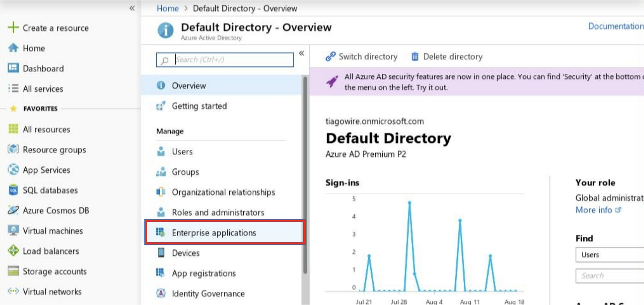Screen dimensions: 644x305
Task: Open Identity Governance menu item
Action: tap(221, 293)
